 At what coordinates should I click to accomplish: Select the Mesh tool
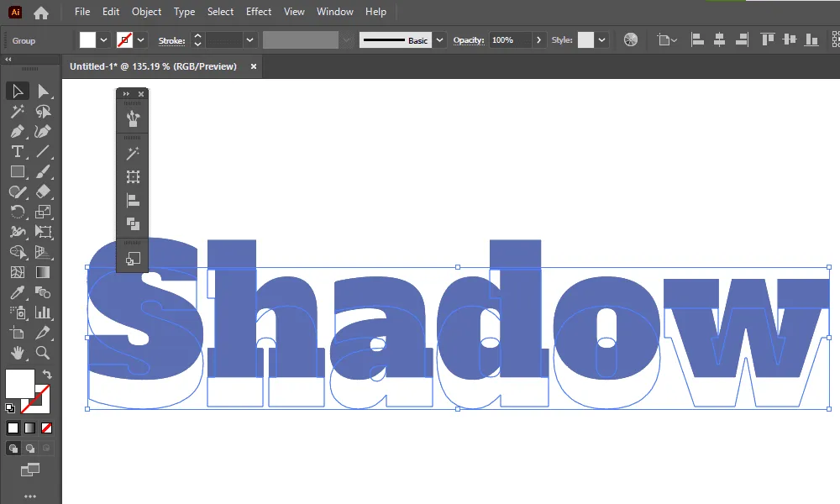[17, 272]
